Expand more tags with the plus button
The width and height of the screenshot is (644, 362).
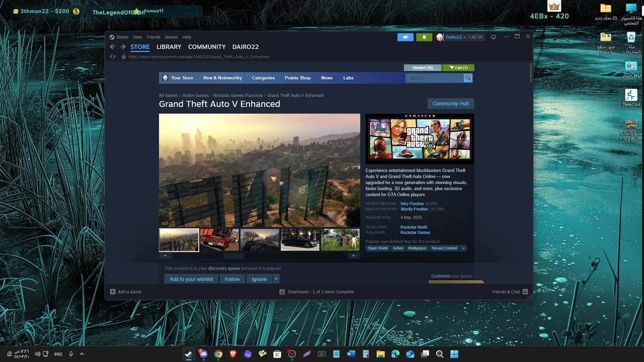point(463,248)
